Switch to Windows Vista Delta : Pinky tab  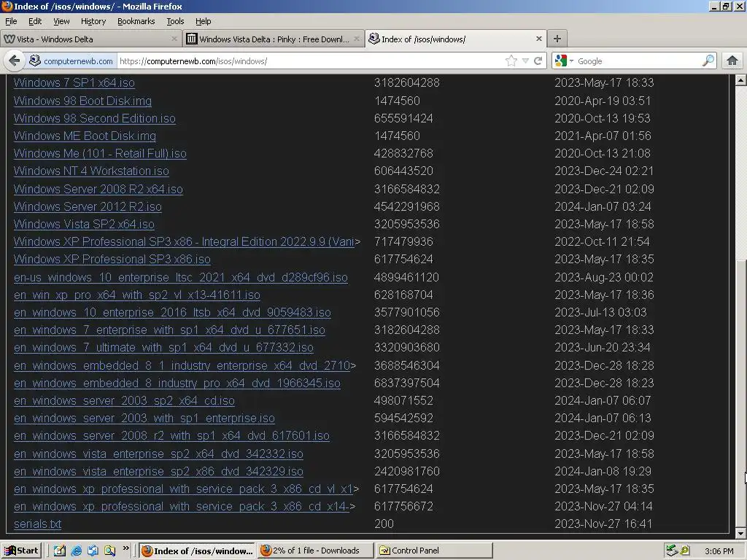tap(273, 39)
